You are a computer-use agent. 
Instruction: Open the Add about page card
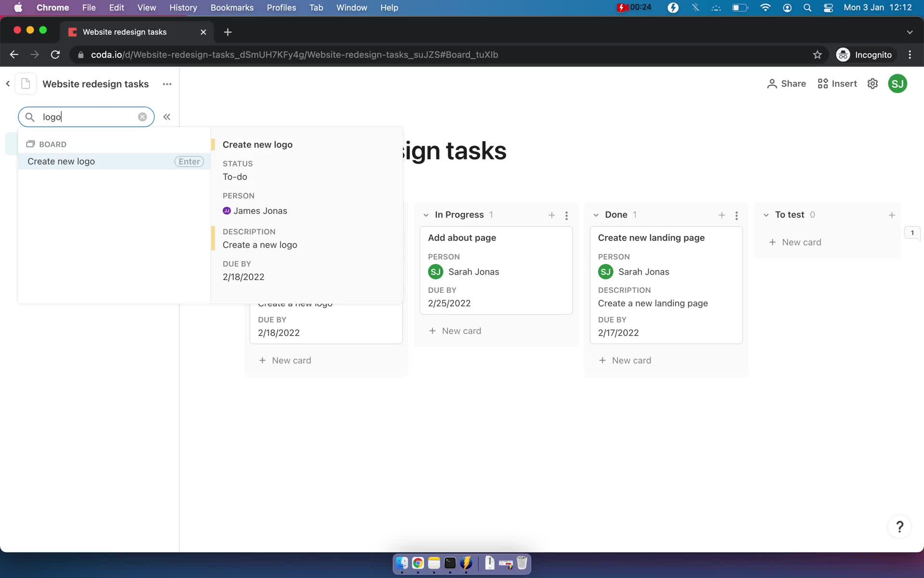pyautogui.click(x=496, y=270)
